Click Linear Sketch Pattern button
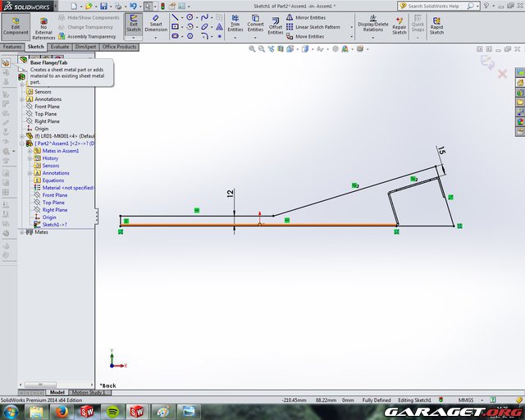 coord(317,27)
